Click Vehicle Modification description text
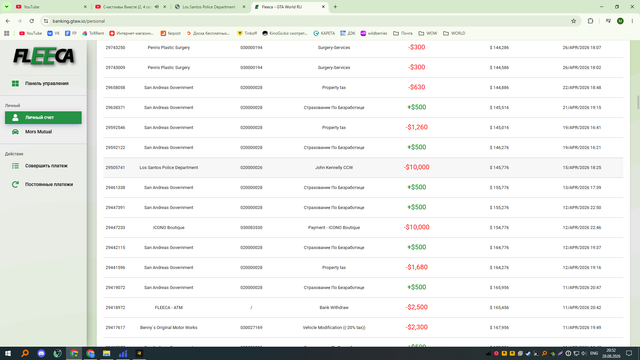 334,328
